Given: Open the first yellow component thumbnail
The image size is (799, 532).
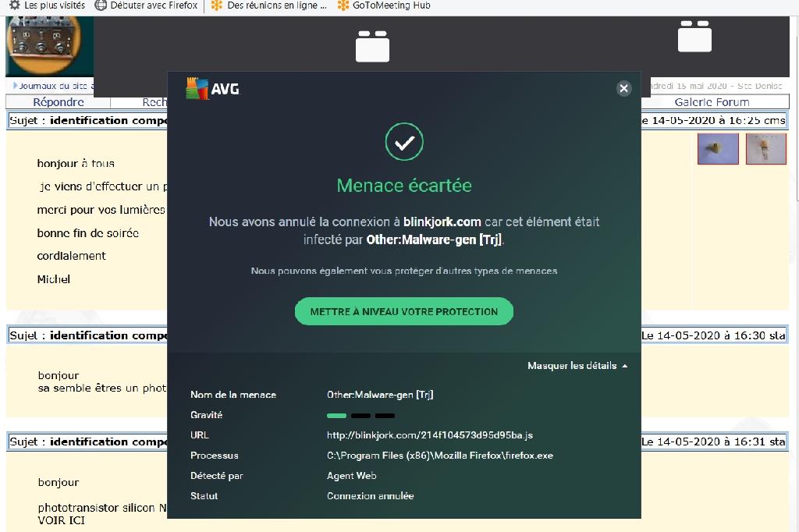Looking at the screenshot, I should tap(718, 148).
